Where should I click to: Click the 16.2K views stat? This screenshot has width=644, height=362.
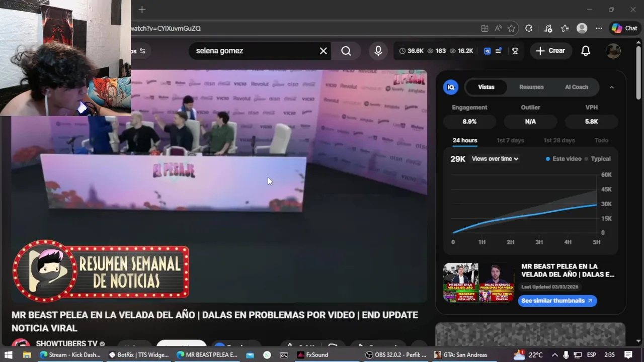pos(461,51)
